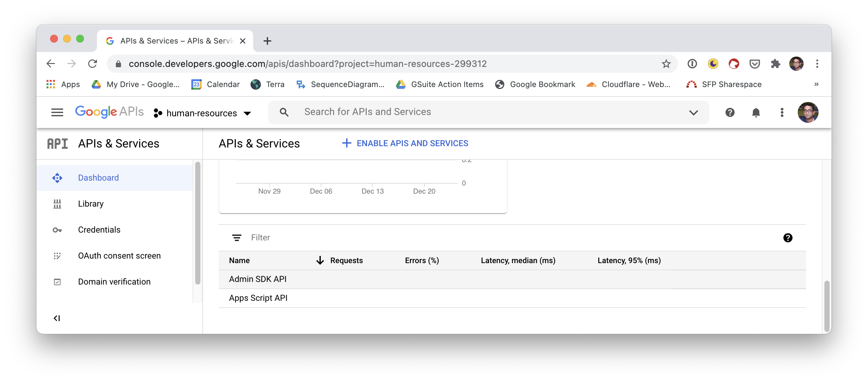This screenshot has height=382, width=868.
Task: Open the notifications bell
Action: (755, 112)
